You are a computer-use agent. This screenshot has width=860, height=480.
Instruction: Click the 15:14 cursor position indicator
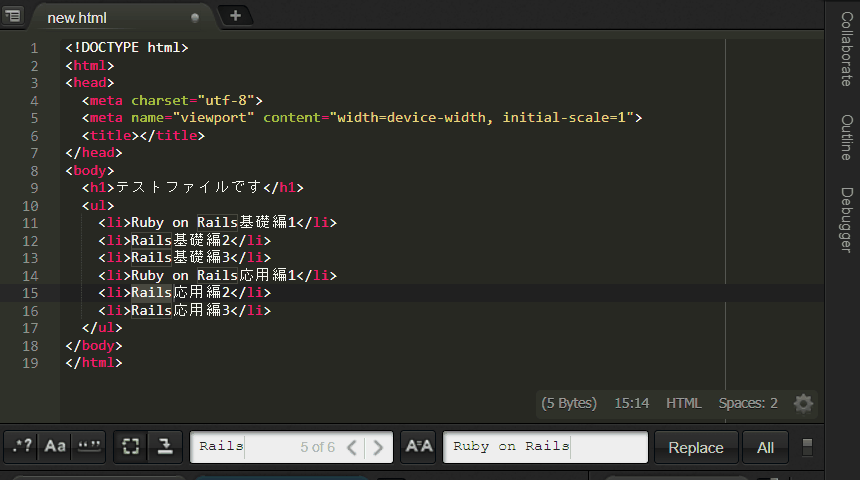pyautogui.click(x=631, y=403)
